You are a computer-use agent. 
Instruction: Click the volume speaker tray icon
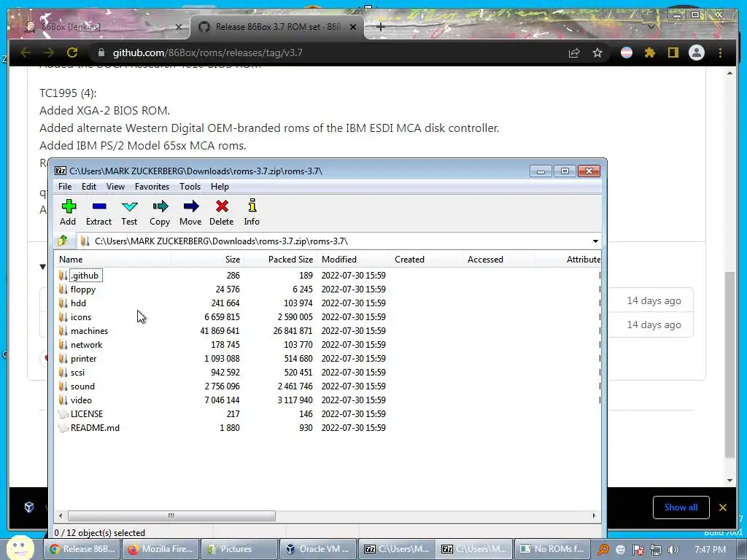pos(673,550)
